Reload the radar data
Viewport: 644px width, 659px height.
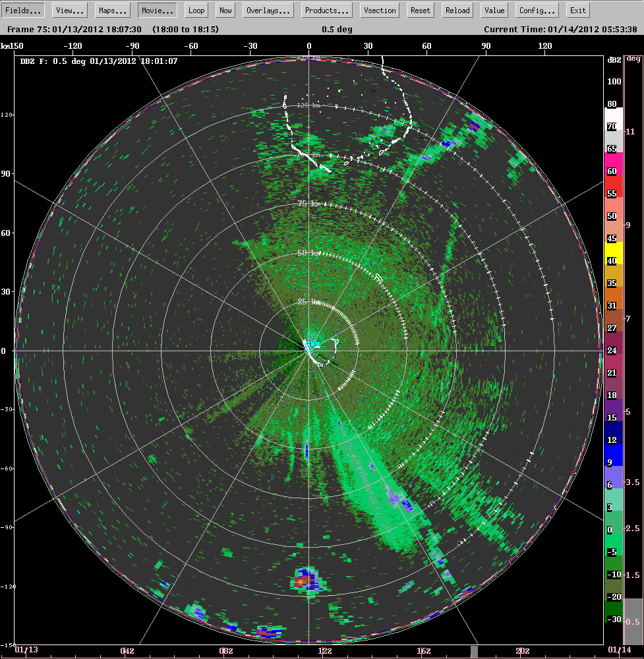point(457,11)
